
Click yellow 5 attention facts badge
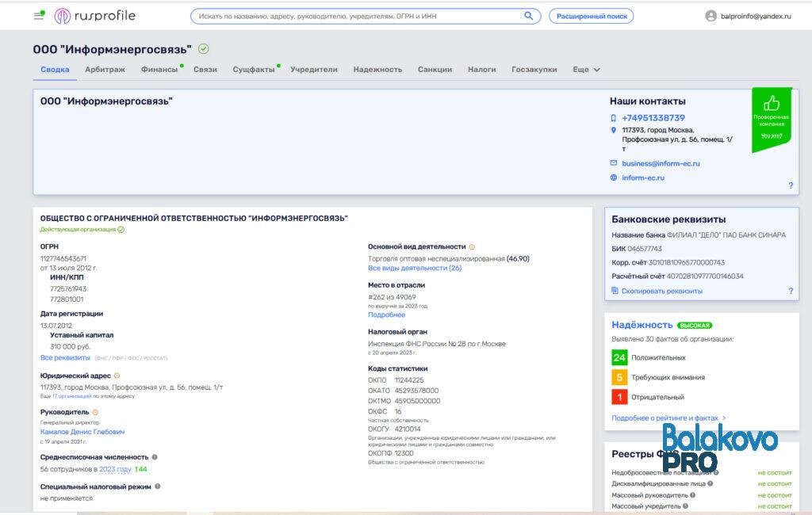click(x=619, y=377)
